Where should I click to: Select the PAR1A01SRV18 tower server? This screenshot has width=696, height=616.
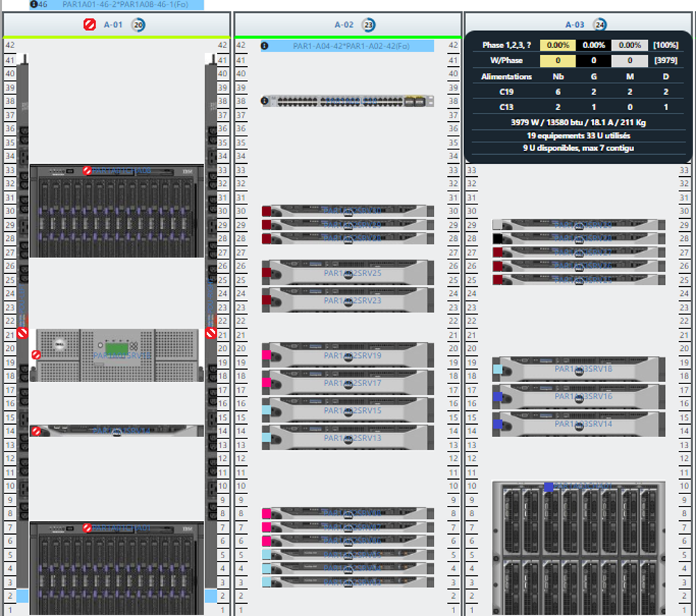pyautogui.click(x=117, y=355)
